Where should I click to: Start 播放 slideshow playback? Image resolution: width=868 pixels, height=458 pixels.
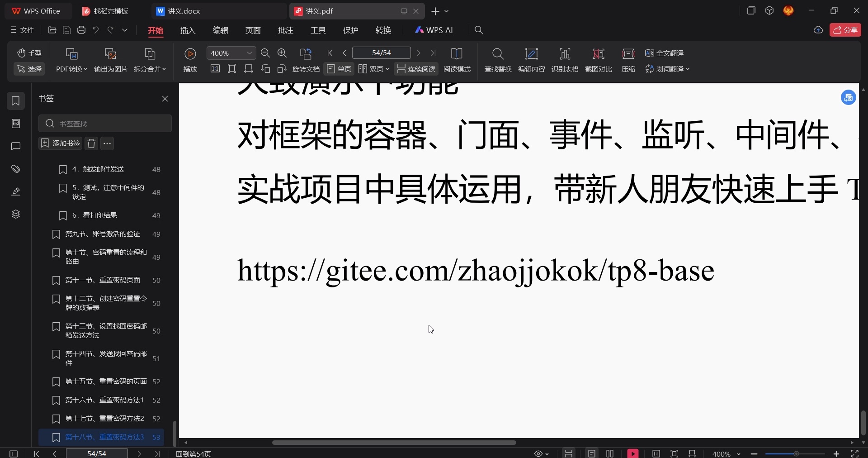pos(190,60)
